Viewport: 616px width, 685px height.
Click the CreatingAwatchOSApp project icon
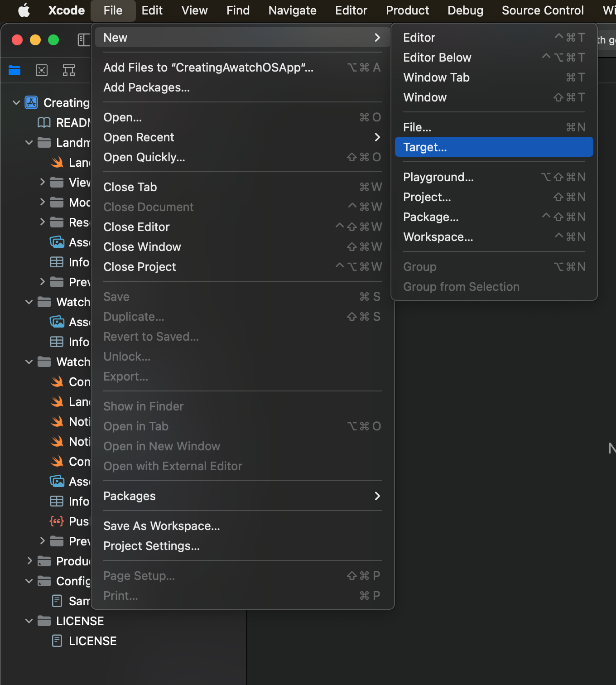click(x=31, y=103)
